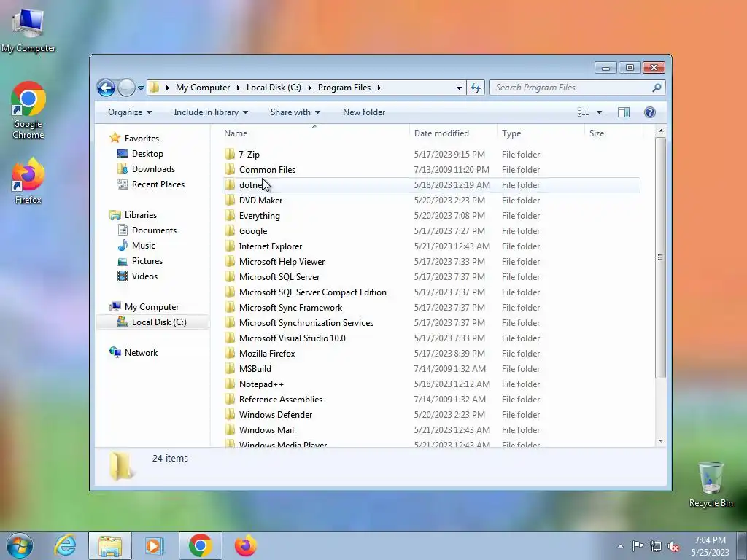
Task: Click the volume icon in system tray
Action: [x=673, y=547]
